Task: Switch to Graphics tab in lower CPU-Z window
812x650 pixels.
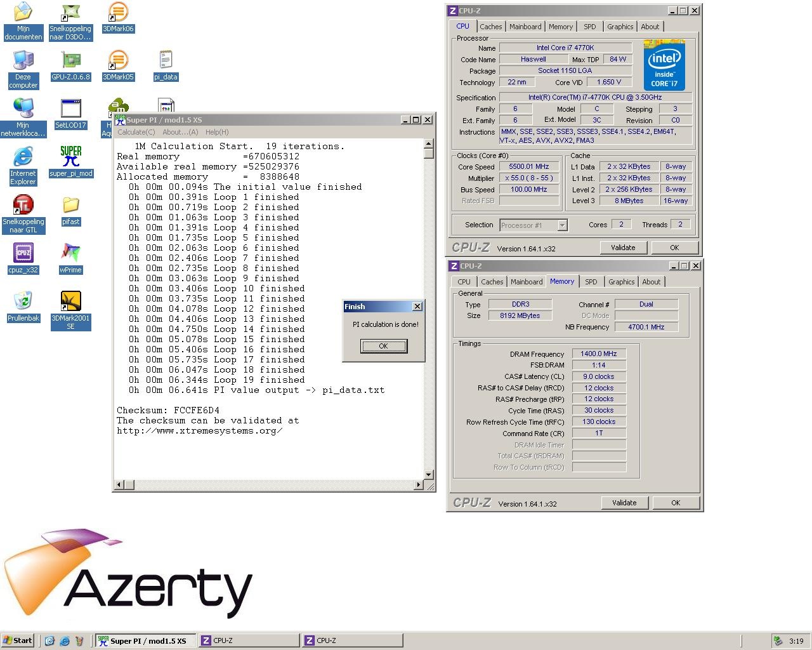Action: tap(622, 282)
